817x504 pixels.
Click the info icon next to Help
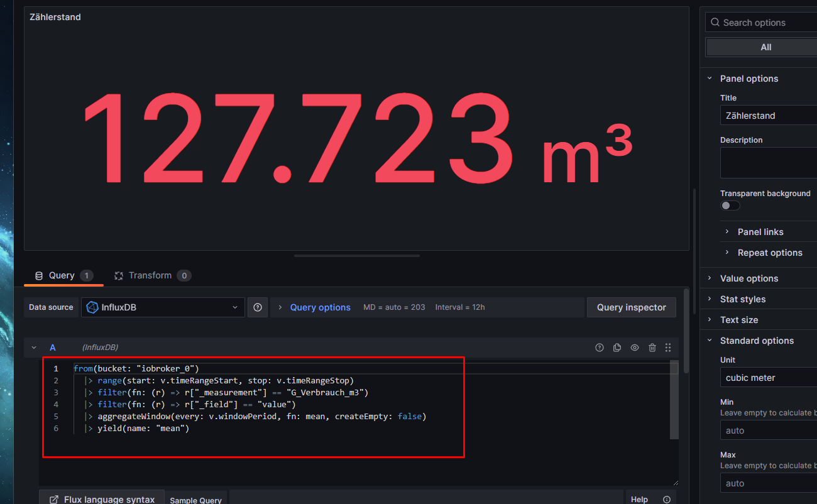click(667, 500)
